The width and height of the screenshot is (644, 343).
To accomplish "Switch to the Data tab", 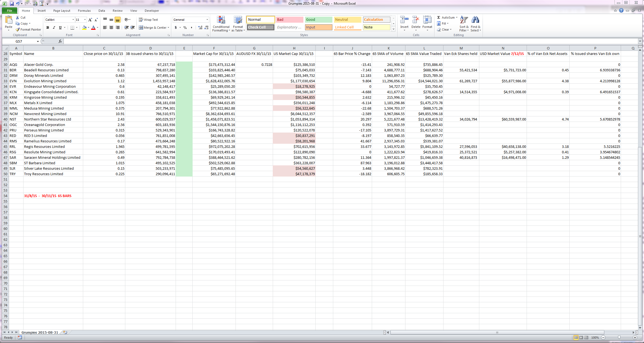I will [102, 11].
